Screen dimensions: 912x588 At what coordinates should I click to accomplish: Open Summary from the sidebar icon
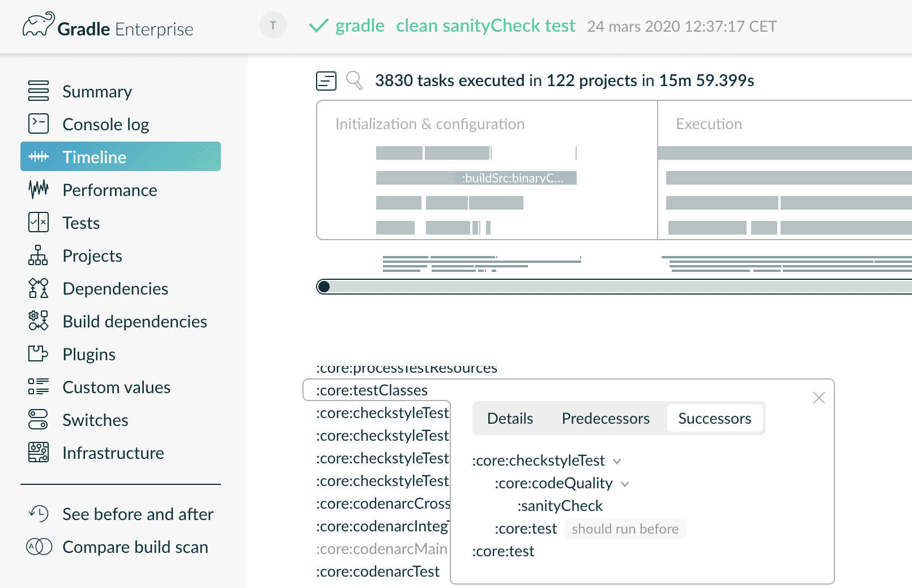(39, 91)
